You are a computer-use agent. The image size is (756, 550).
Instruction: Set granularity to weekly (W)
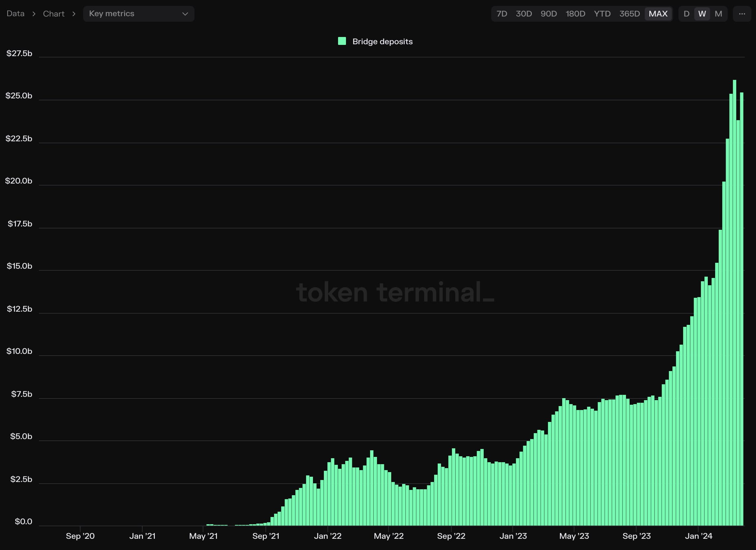[702, 14]
